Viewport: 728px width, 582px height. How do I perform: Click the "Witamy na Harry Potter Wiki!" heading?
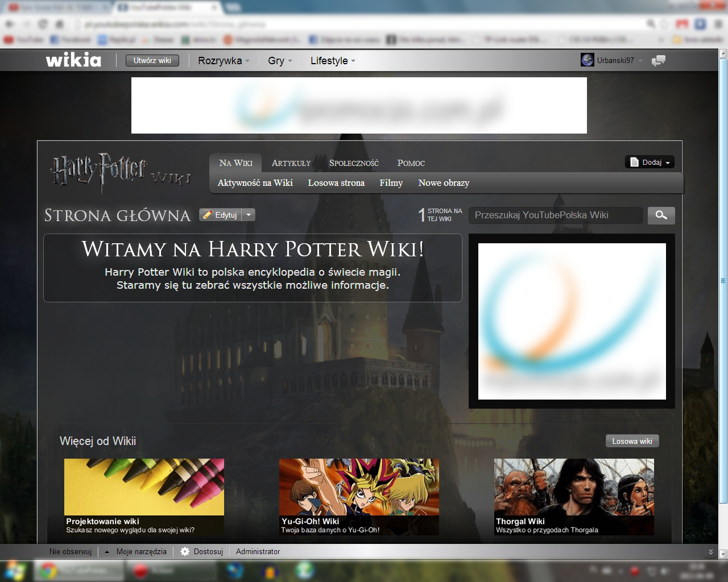tap(253, 249)
